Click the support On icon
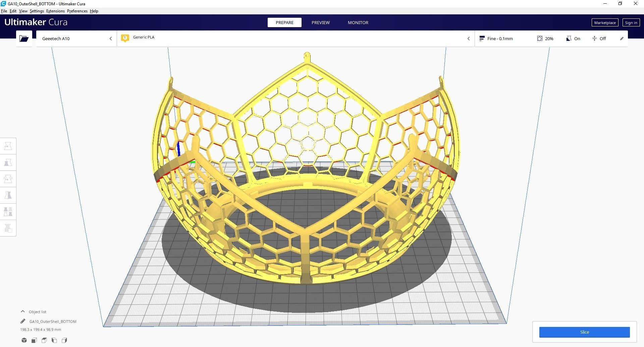Viewport: 644px width, 347px height. point(569,39)
